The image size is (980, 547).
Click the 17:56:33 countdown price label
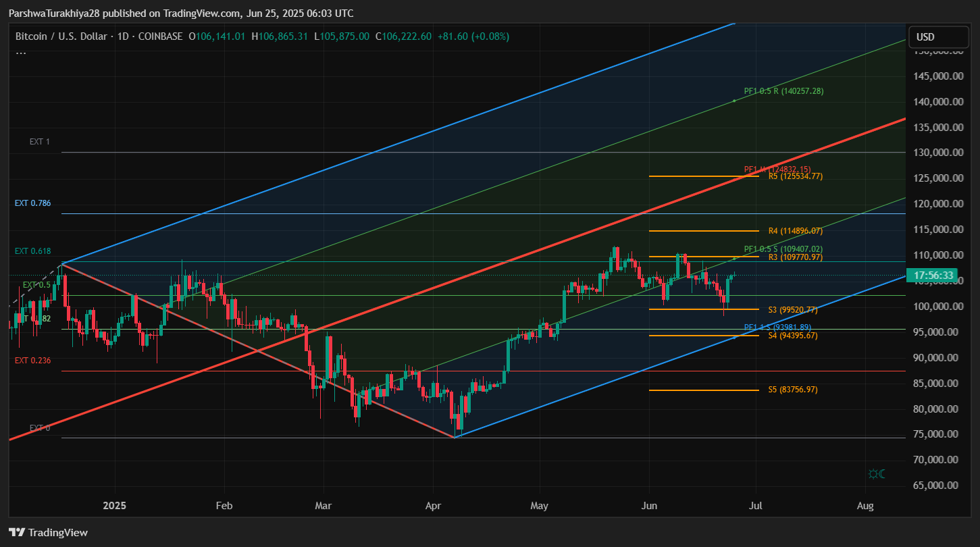[933, 276]
